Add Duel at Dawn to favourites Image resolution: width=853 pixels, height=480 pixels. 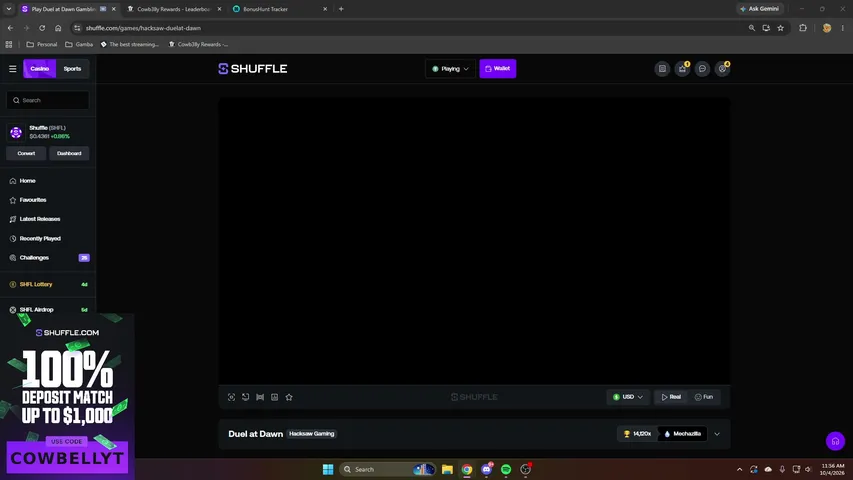[289, 397]
